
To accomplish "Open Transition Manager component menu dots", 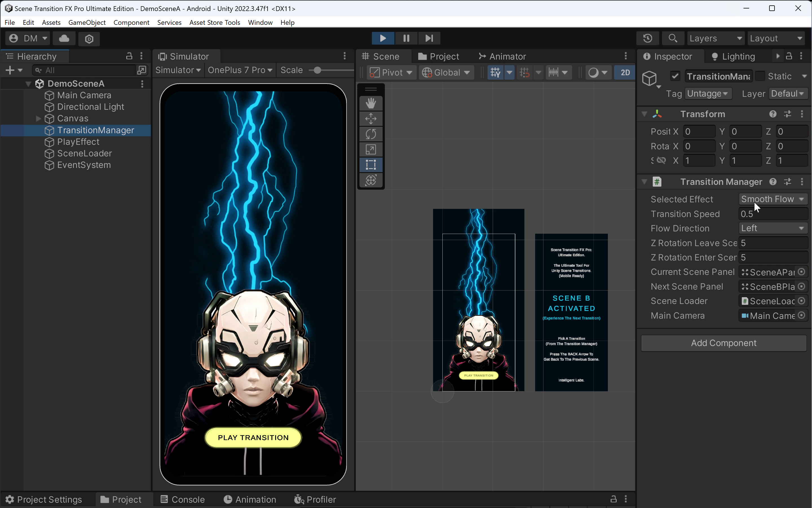I will pyautogui.click(x=802, y=182).
